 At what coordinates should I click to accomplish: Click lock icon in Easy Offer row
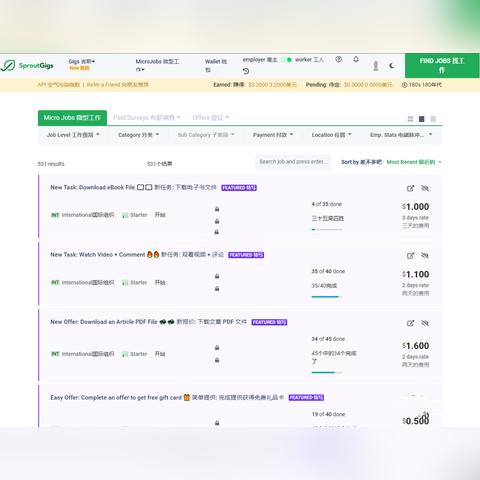pos(217,423)
